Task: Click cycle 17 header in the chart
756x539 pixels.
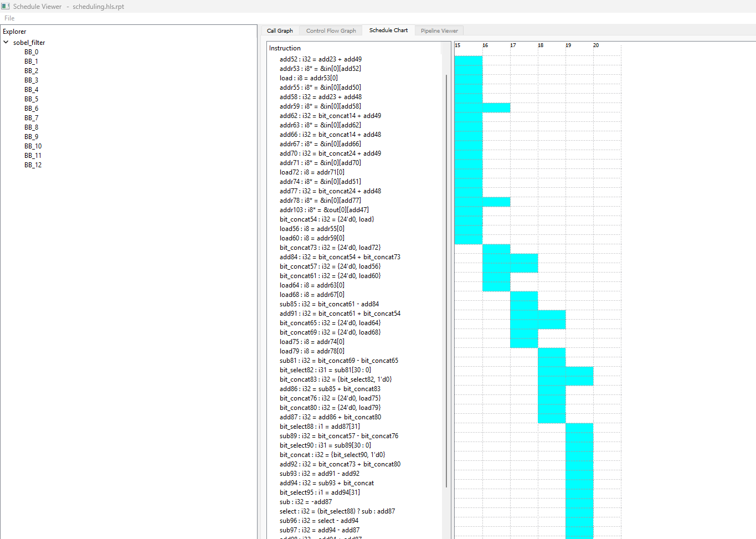Action: pyautogui.click(x=513, y=45)
